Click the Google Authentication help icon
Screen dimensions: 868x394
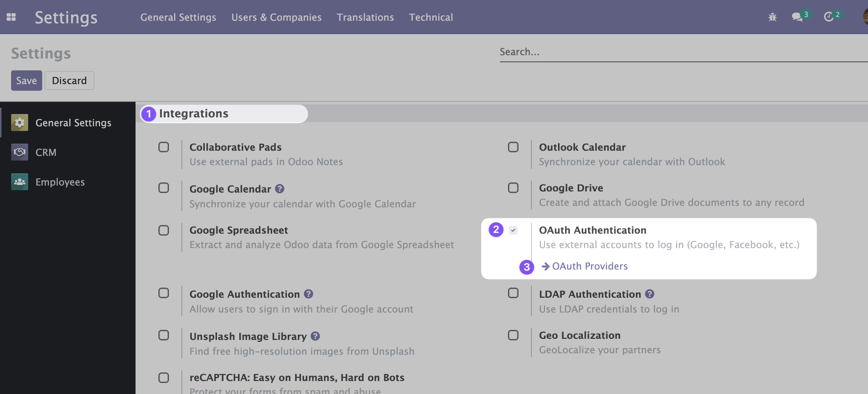308,294
